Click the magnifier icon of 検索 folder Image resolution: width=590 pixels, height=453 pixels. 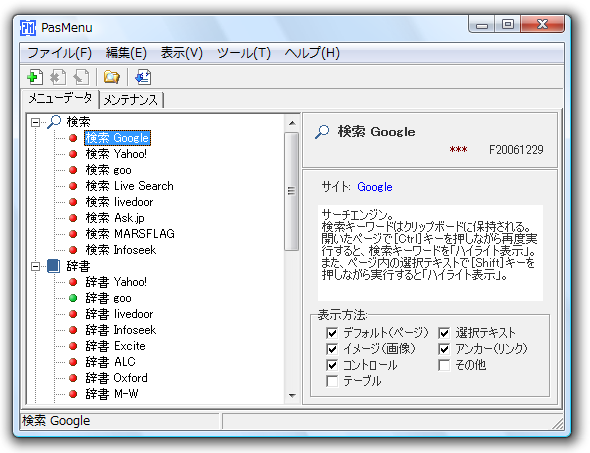pyautogui.click(x=54, y=122)
